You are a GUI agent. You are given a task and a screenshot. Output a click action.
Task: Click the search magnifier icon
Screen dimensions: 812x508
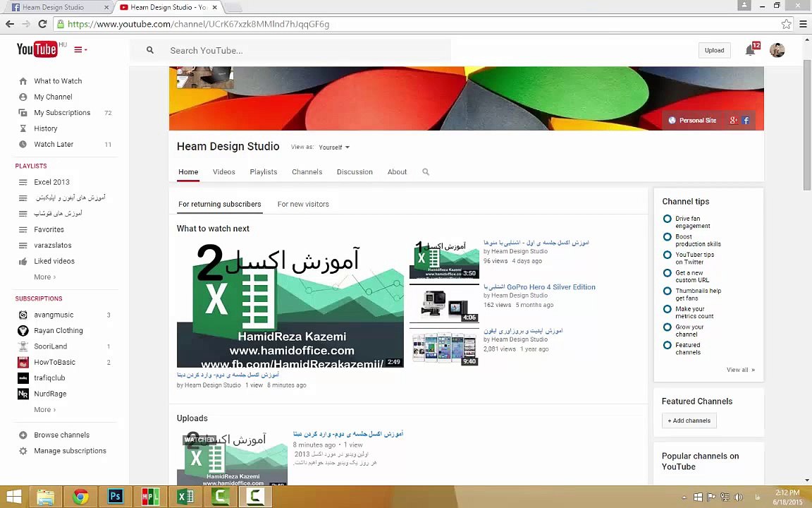pos(150,50)
